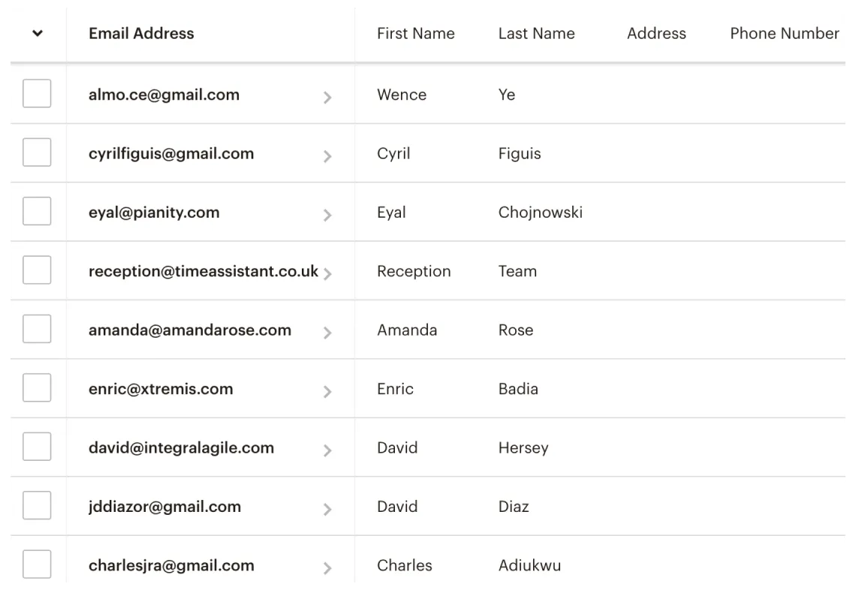Check the box for Charles Adiukwu
The width and height of the screenshot is (868, 614).
point(37,564)
